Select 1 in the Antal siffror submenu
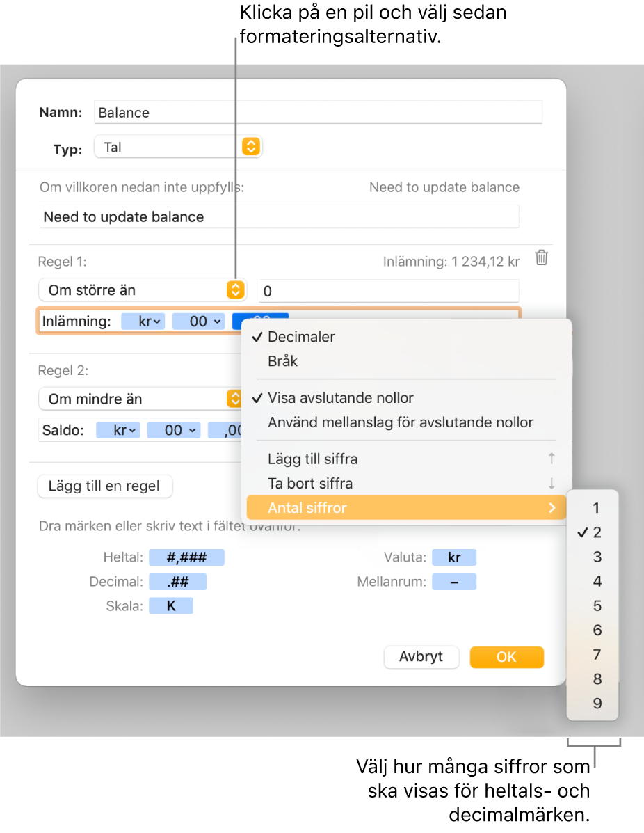 pyautogui.click(x=593, y=508)
